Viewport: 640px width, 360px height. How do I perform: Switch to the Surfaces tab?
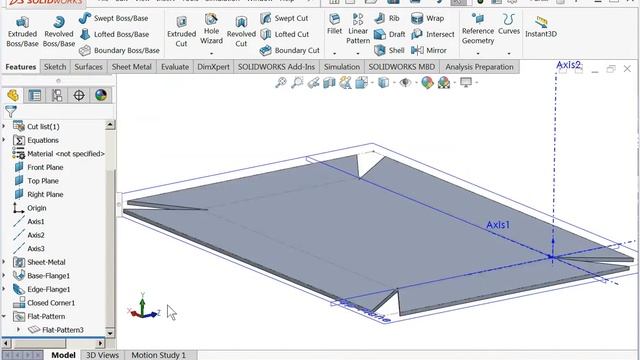[88, 67]
